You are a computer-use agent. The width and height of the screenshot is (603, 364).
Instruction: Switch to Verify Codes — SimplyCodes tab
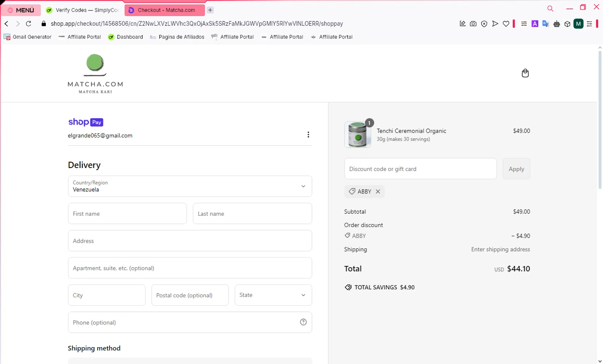83,10
